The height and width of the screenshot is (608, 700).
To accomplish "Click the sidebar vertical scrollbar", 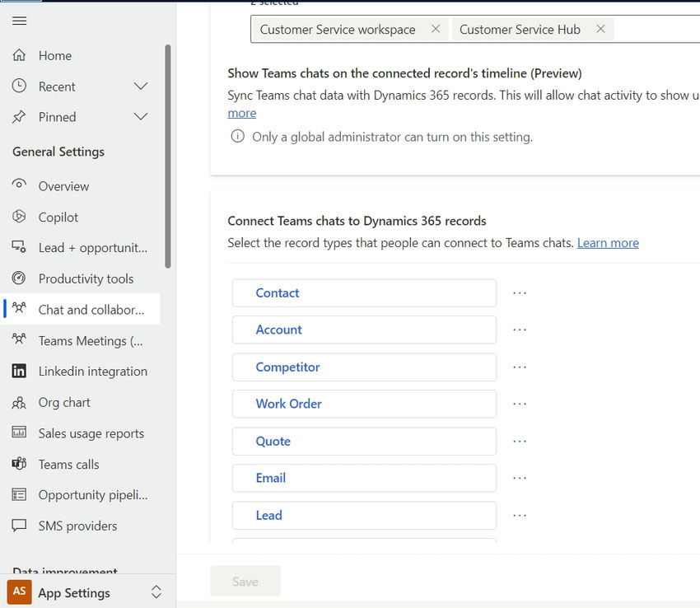I will [x=168, y=157].
